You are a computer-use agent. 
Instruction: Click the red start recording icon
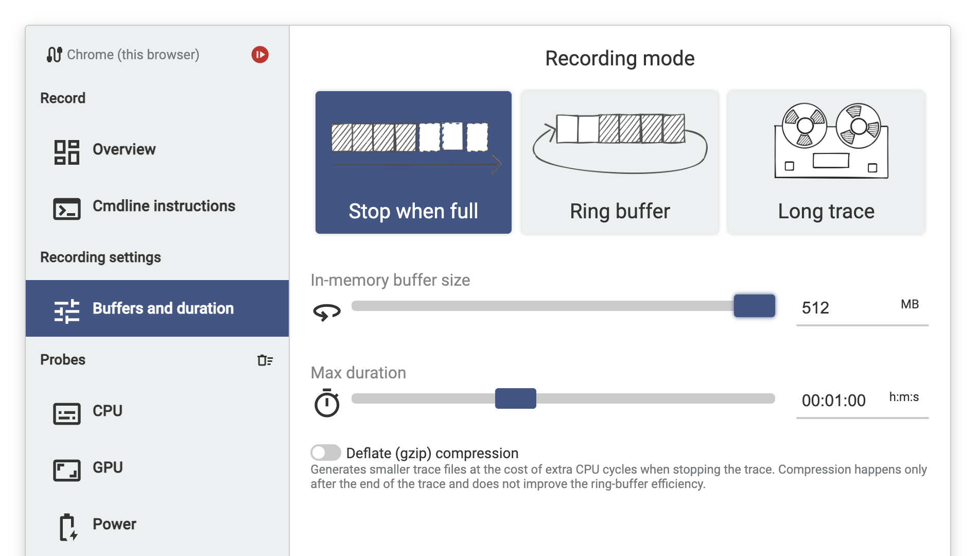[x=260, y=55]
